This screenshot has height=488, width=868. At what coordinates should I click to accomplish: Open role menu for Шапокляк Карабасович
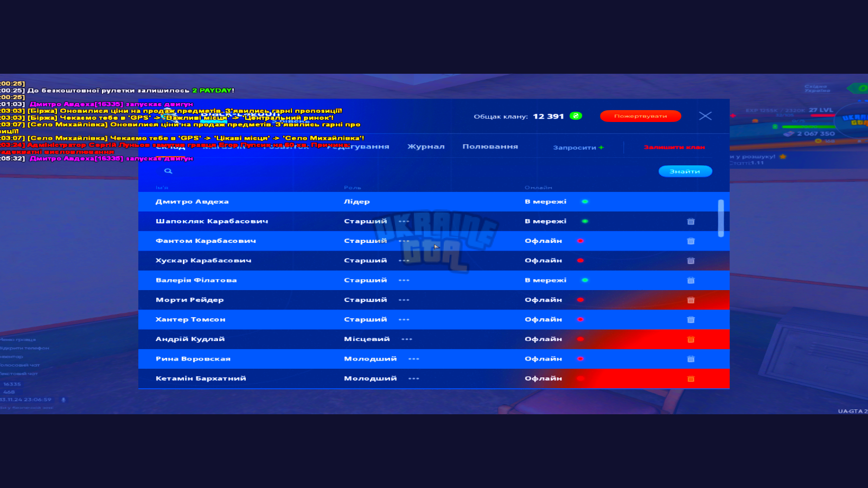click(x=404, y=221)
